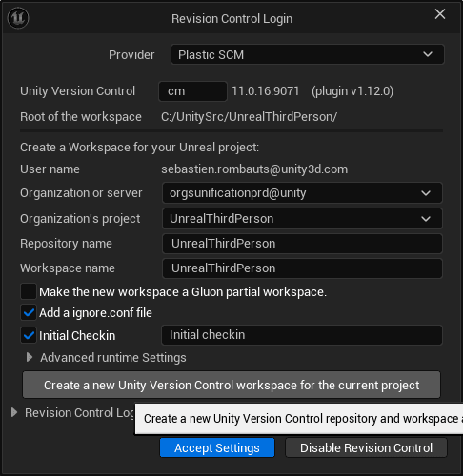The width and height of the screenshot is (463, 476).
Task: Click Accept Settings button
Action: click(217, 447)
